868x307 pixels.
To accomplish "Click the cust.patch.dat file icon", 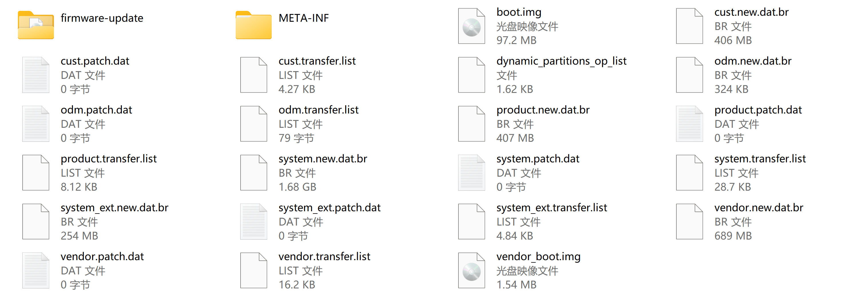I will [36, 75].
